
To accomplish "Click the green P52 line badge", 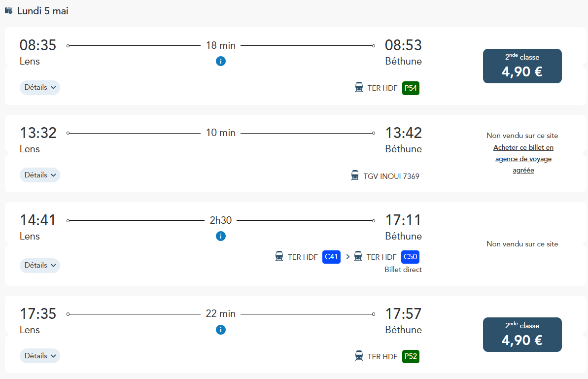I will tap(411, 356).
